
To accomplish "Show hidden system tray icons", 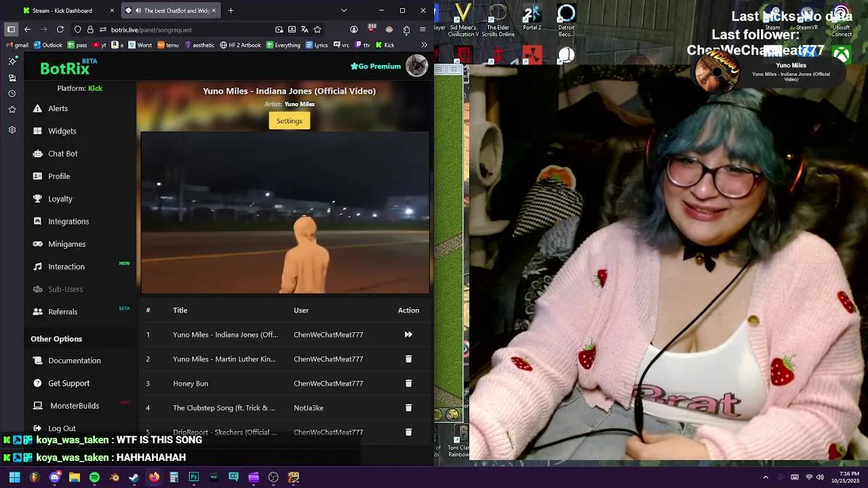I will point(766,477).
